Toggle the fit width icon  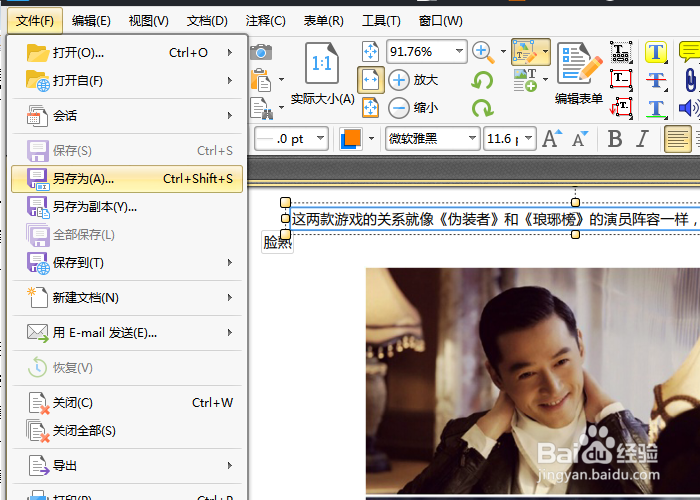click(x=371, y=80)
